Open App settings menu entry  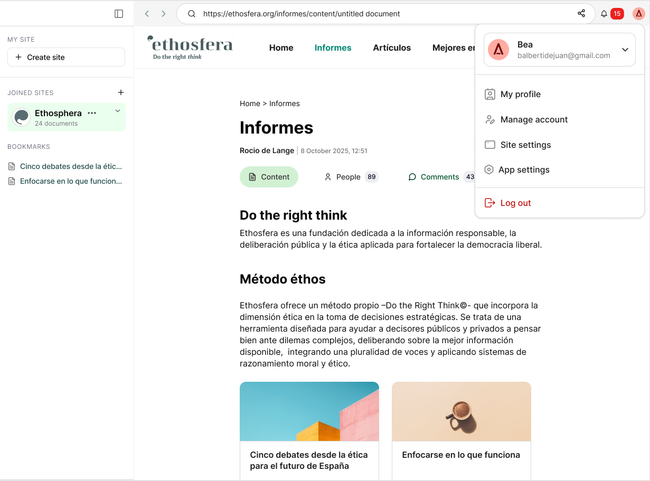(x=523, y=170)
